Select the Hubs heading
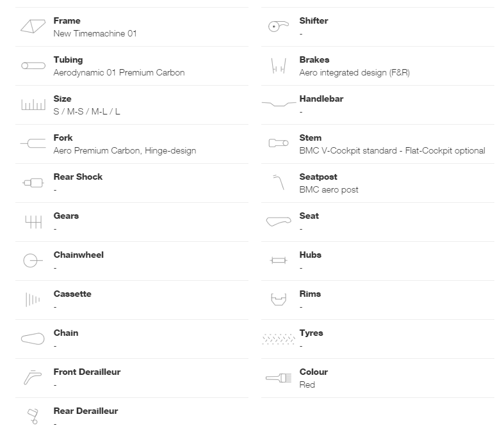The image size is (504, 435). 310,255
